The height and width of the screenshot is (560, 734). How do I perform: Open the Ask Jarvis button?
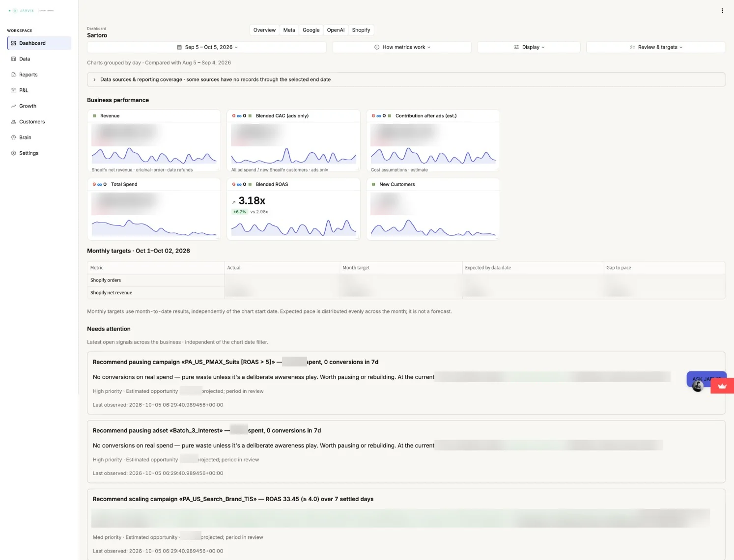coord(706,379)
